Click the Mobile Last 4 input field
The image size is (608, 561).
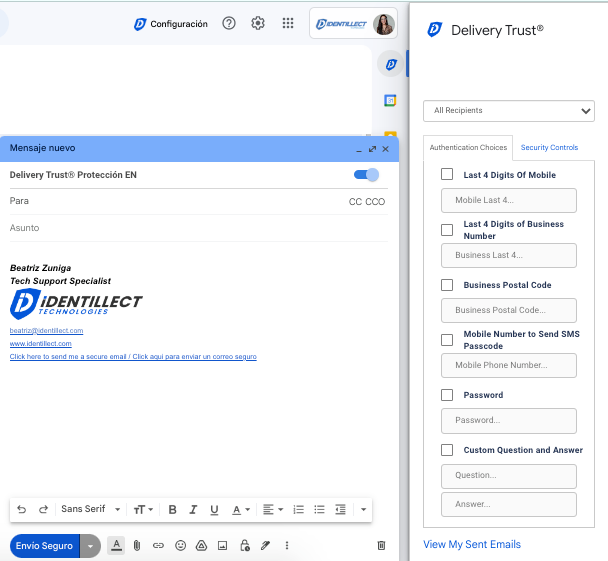[509, 200]
